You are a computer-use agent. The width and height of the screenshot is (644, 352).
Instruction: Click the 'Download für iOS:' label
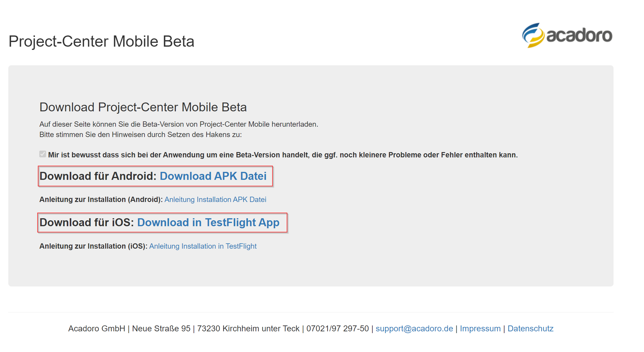click(87, 223)
